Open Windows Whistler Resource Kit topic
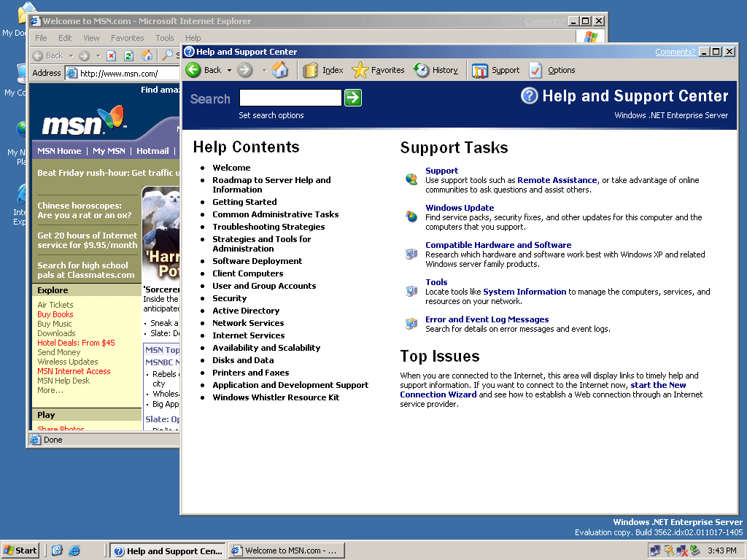Screen dimensions: 747x560 (x=276, y=397)
